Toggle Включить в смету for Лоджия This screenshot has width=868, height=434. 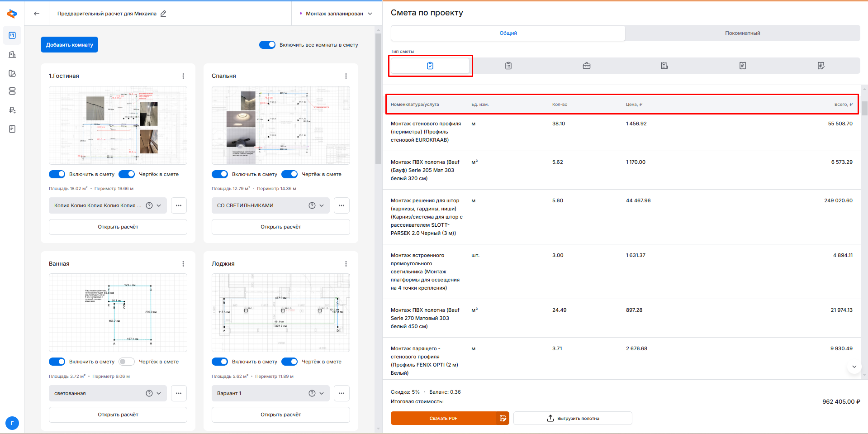[x=220, y=362]
